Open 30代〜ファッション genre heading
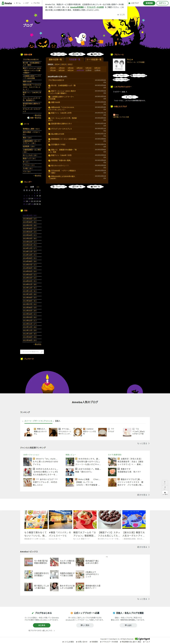 pyautogui.click(x=31, y=455)
